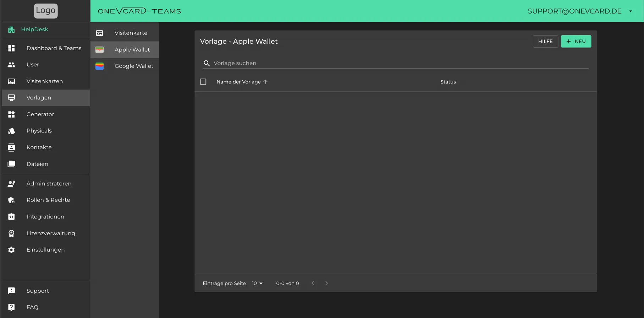Go to next page chevron
Viewport: 644px width, 318px height.
[x=327, y=283]
